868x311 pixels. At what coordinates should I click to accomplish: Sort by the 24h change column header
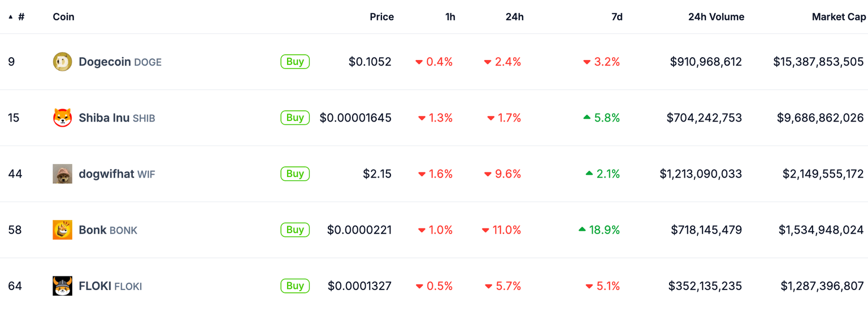click(x=514, y=17)
